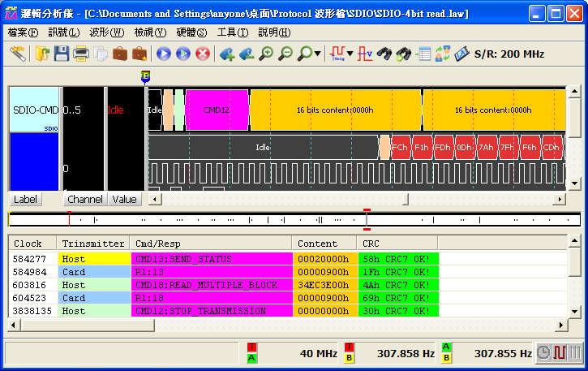Click the blue signal icon with arrow
The width and height of the screenshot is (588, 371).
[247, 54]
